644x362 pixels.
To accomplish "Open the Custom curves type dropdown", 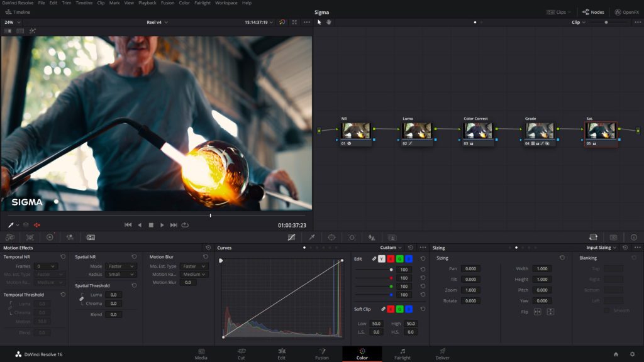I will click(391, 248).
